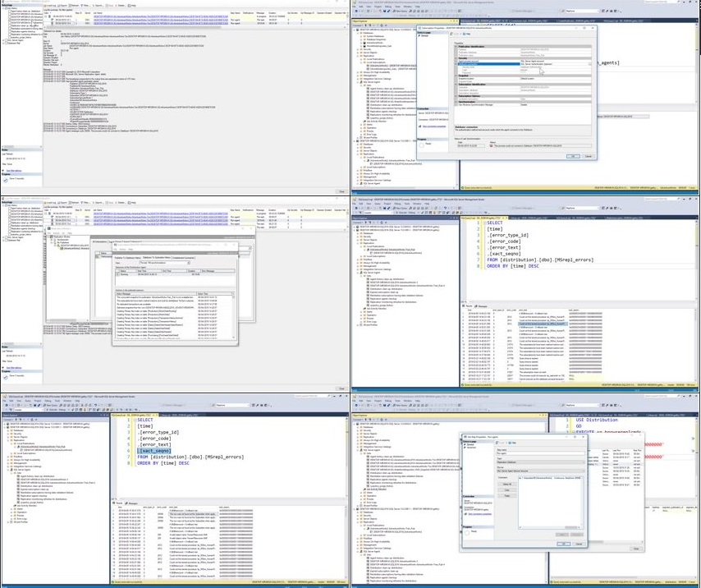Click Search in the top-left Log File Viewer toolbar
The image size is (701, 588).
98,6
